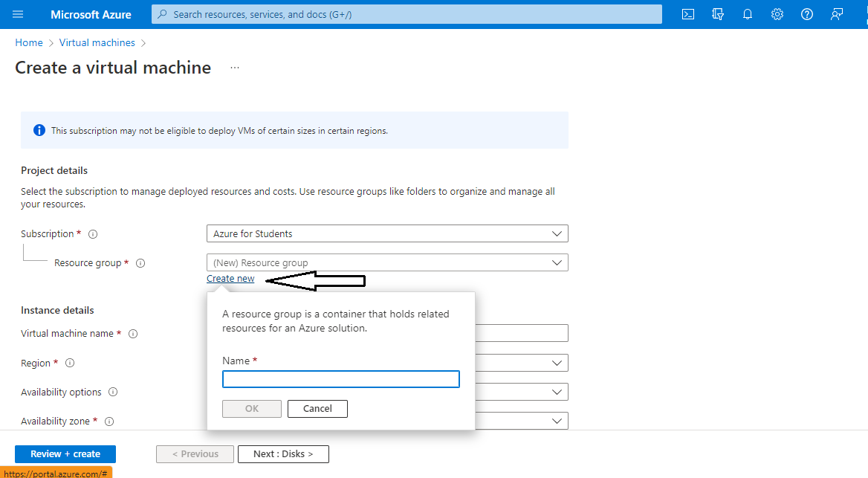Click the search magnifier icon
The width and height of the screenshot is (868, 478).
point(162,14)
